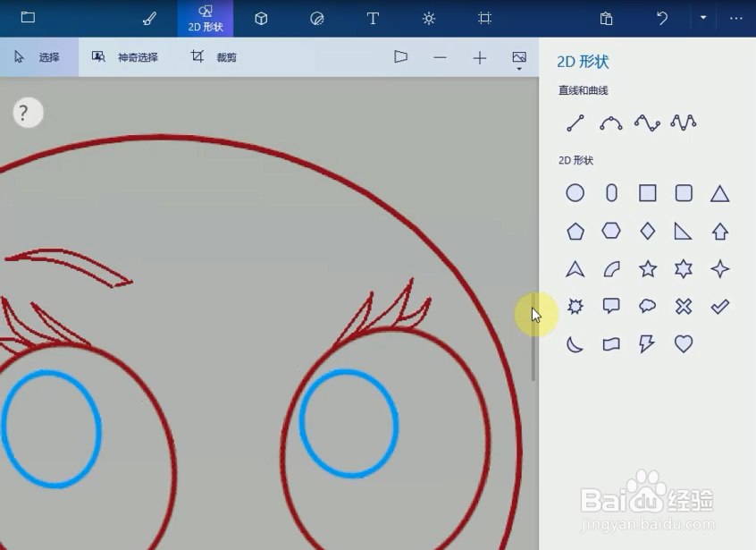Pick the quarter-arc shape
The height and width of the screenshot is (550, 756).
[611, 269]
